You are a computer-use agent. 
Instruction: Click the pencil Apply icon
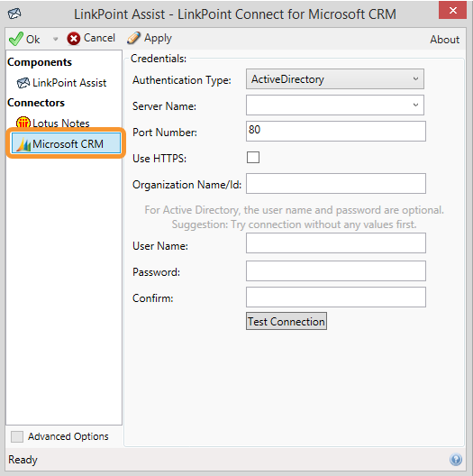click(134, 38)
